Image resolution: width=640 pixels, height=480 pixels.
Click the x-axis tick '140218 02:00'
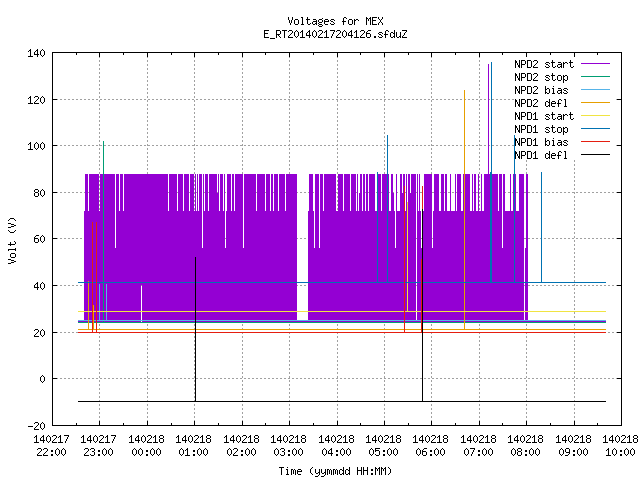(x=242, y=446)
